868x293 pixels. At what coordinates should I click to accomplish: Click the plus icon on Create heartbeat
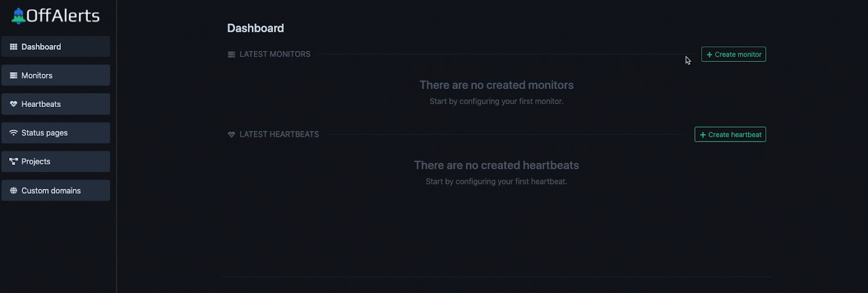(x=703, y=135)
